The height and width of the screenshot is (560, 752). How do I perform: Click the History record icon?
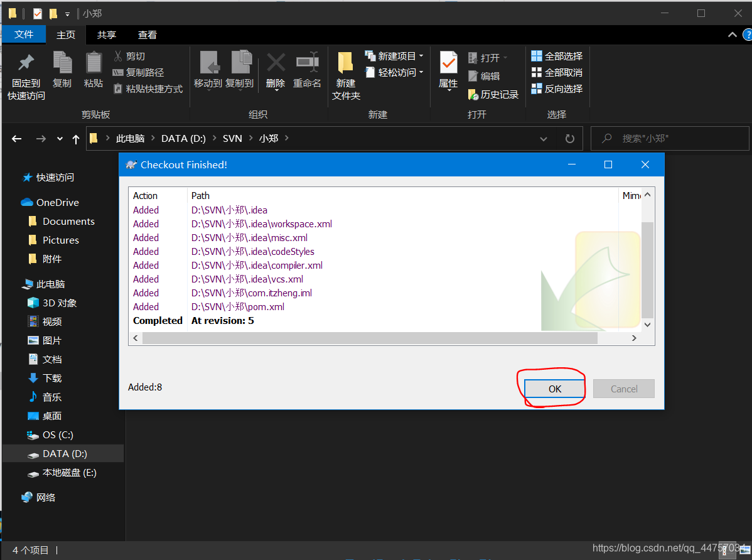pyautogui.click(x=474, y=95)
